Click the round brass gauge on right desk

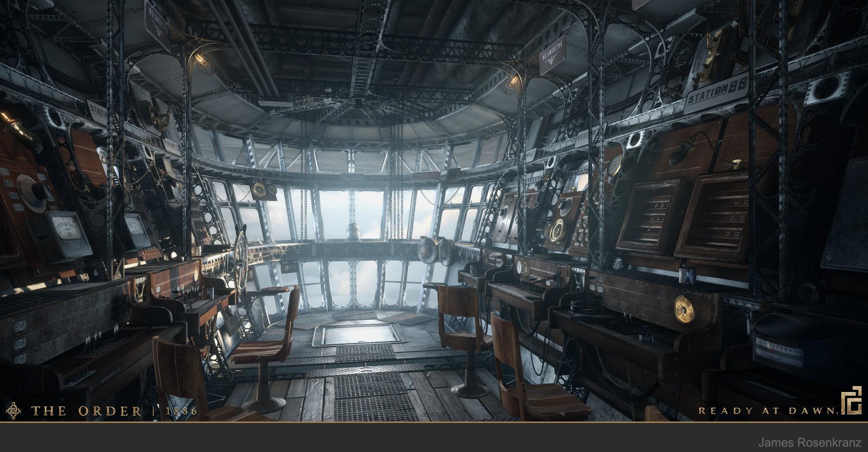point(683,307)
